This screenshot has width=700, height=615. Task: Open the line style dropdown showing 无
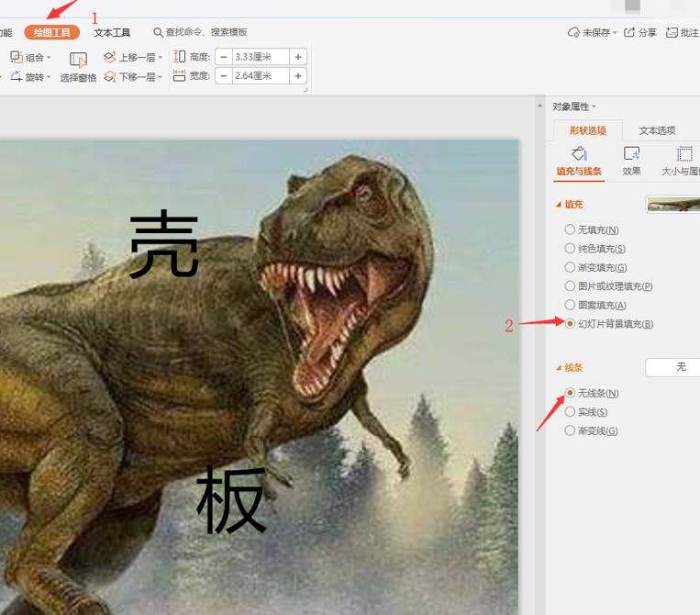pos(672,367)
